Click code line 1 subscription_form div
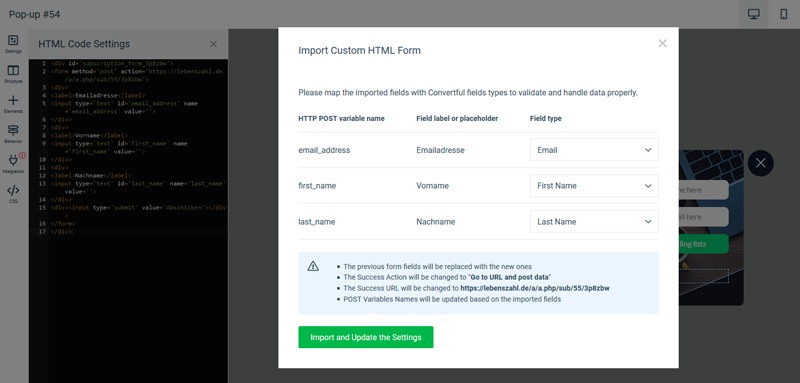The height and width of the screenshot is (383, 800). click(x=112, y=64)
